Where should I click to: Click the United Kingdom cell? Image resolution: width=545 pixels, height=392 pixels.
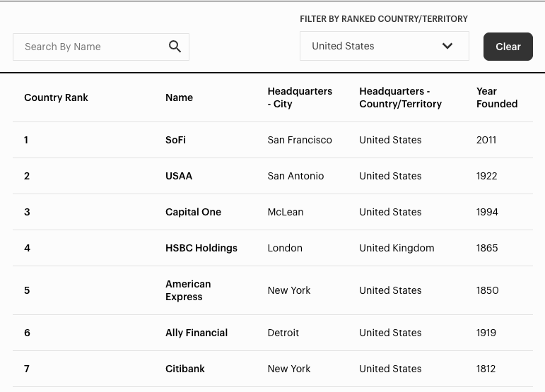pos(397,248)
